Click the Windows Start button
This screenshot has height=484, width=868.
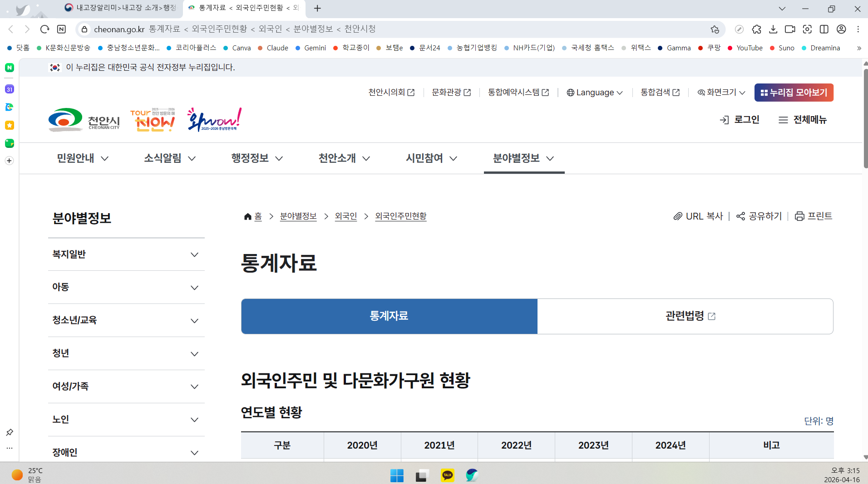(x=397, y=475)
